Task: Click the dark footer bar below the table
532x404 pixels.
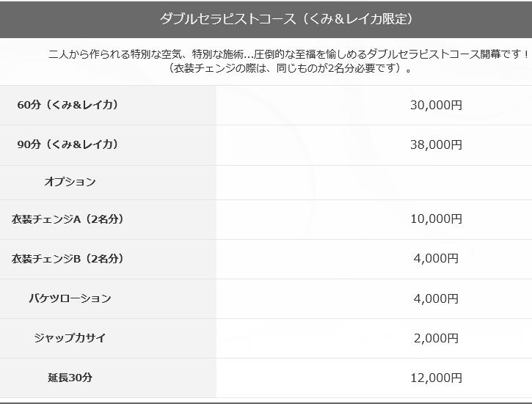Action: [x=266, y=403]
